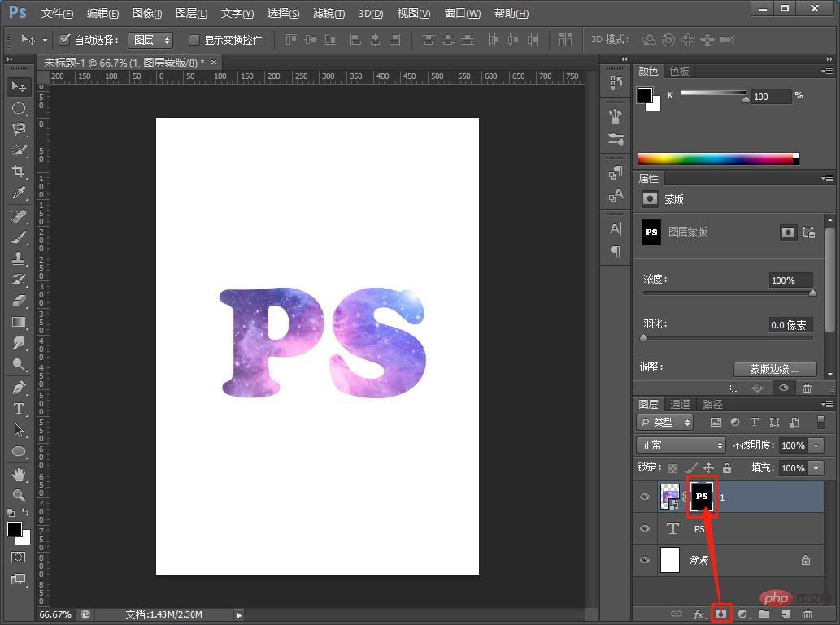Add layer style fx icon
Viewport: 840px width, 625px height.
[x=699, y=614]
